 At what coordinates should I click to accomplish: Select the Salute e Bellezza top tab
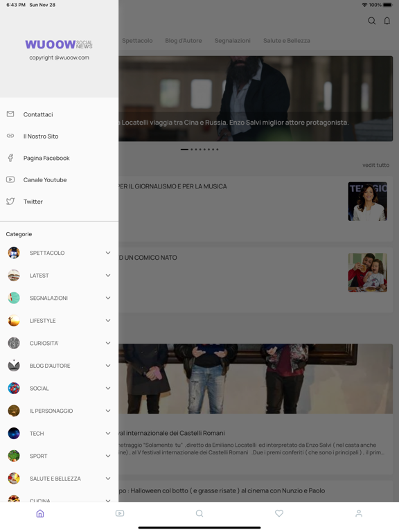pos(287,41)
